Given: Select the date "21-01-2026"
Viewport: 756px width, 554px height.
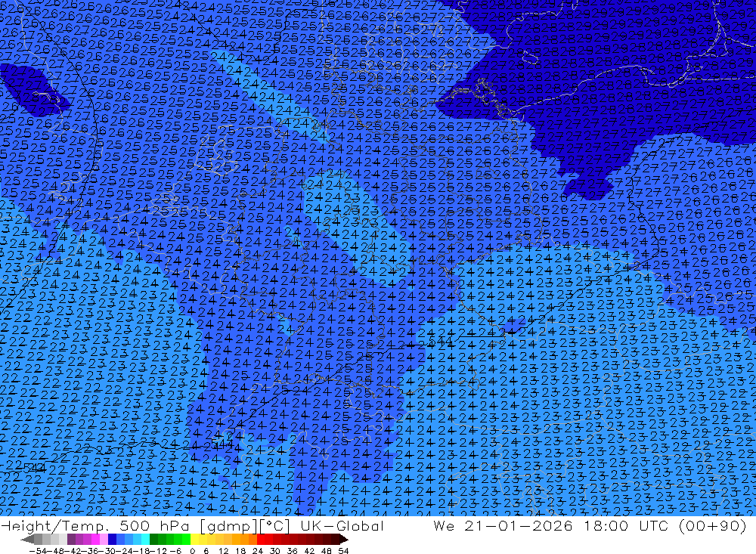Looking at the screenshot, I should (519, 525).
